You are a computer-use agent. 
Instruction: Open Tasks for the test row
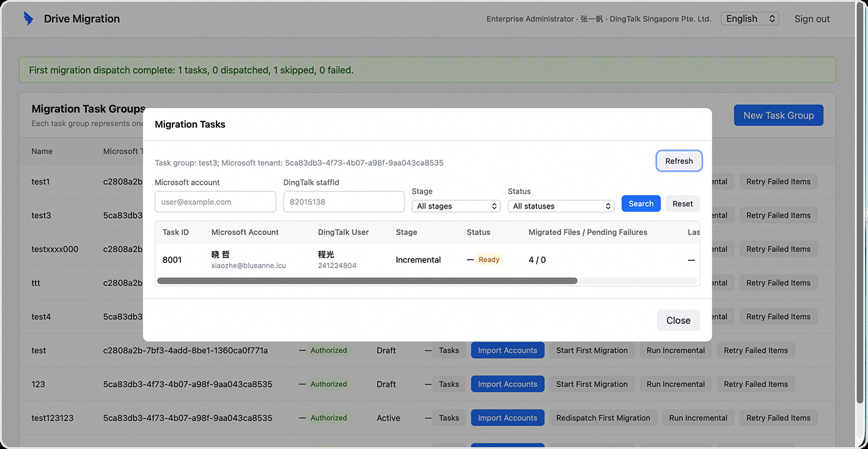click(x=449, y=350)
